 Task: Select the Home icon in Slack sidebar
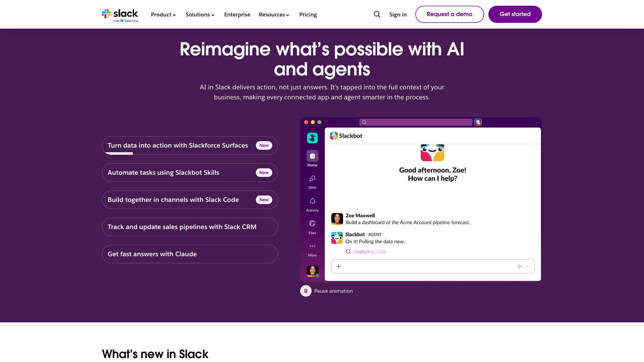pos(312,156)
